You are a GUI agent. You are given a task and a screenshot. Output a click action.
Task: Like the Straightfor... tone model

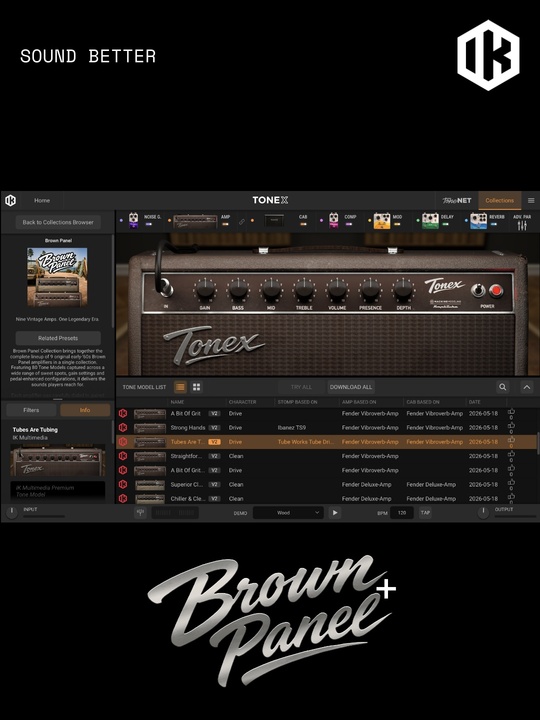511,456
